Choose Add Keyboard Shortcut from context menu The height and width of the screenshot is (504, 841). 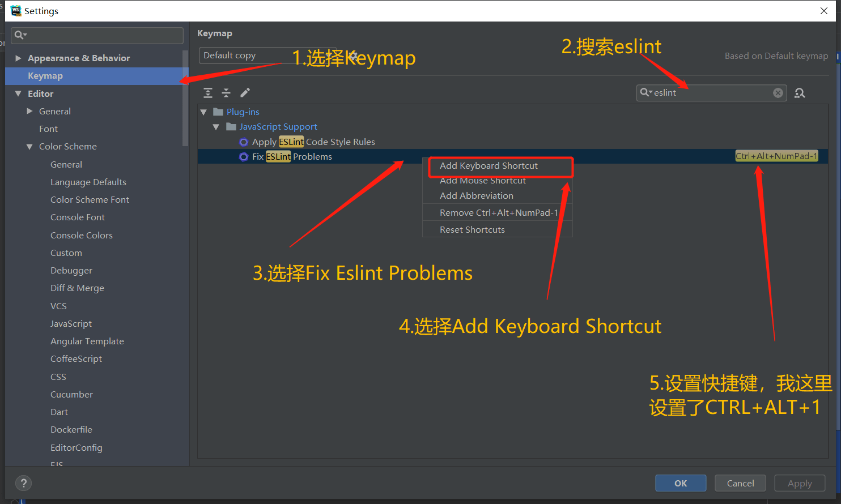pyautogui.click(x=489, y=166)
